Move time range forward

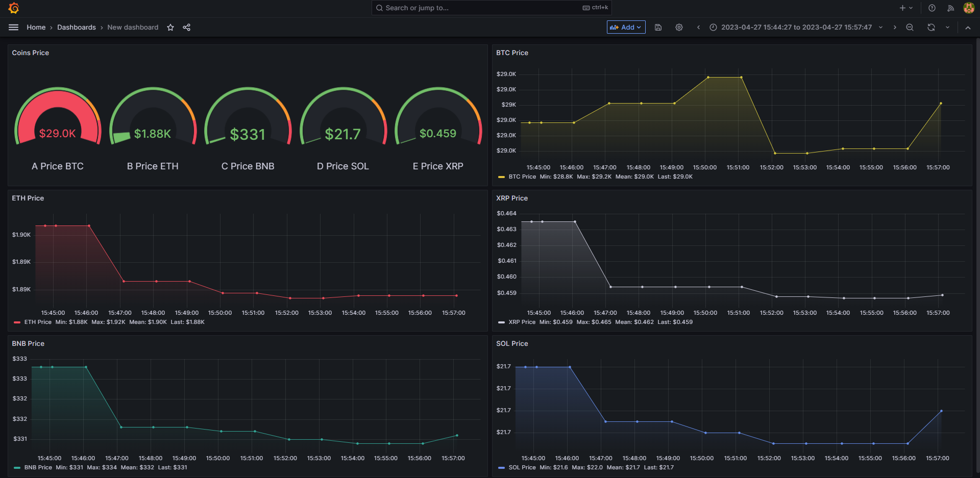895,28
